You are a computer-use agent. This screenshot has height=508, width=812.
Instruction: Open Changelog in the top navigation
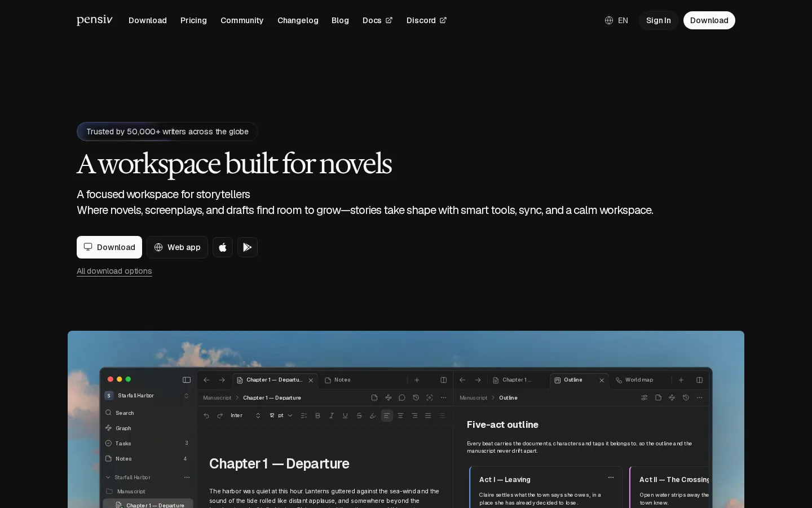point(298,20)
